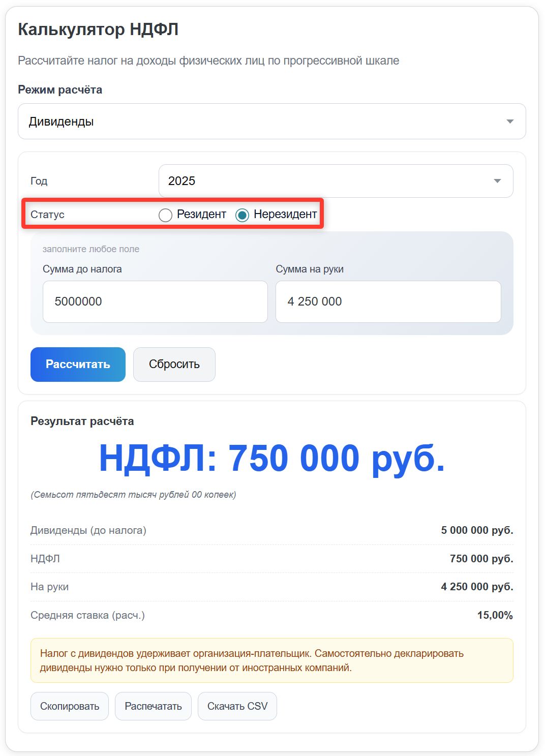Click the Сумма на руки input field

[388, 301]
